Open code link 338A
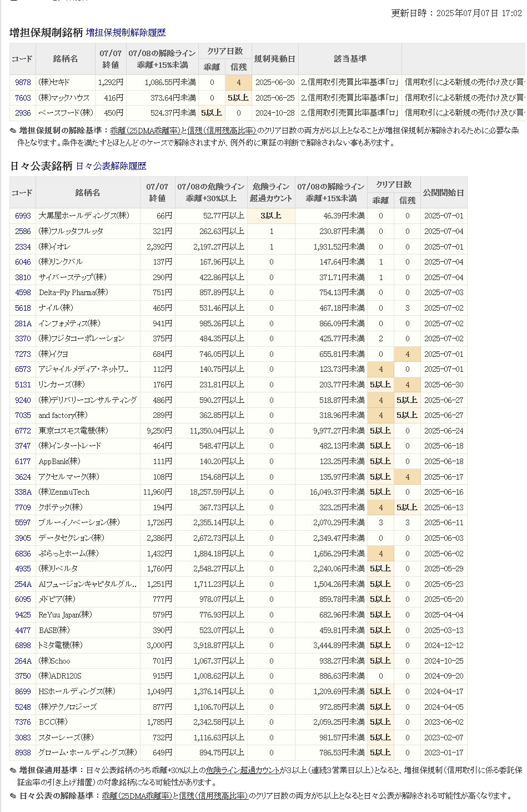This screenshot has height=812, width=527. (23, 492)
